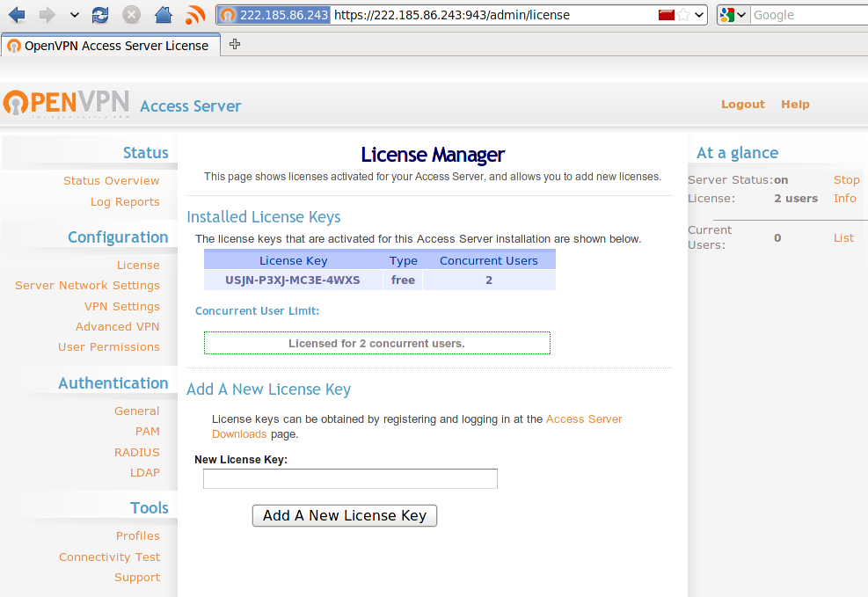Click the browser back arrow

17,15
